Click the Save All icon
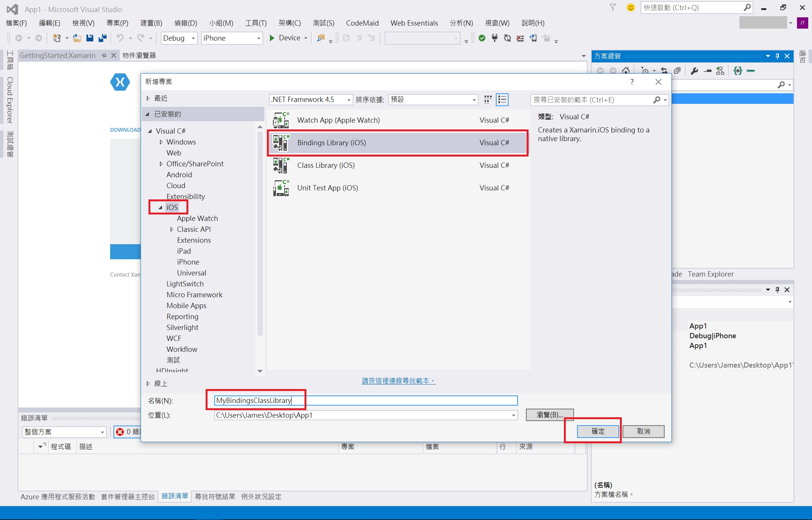Viewport: 812px width, 520px height. click(x=102, y=38)
